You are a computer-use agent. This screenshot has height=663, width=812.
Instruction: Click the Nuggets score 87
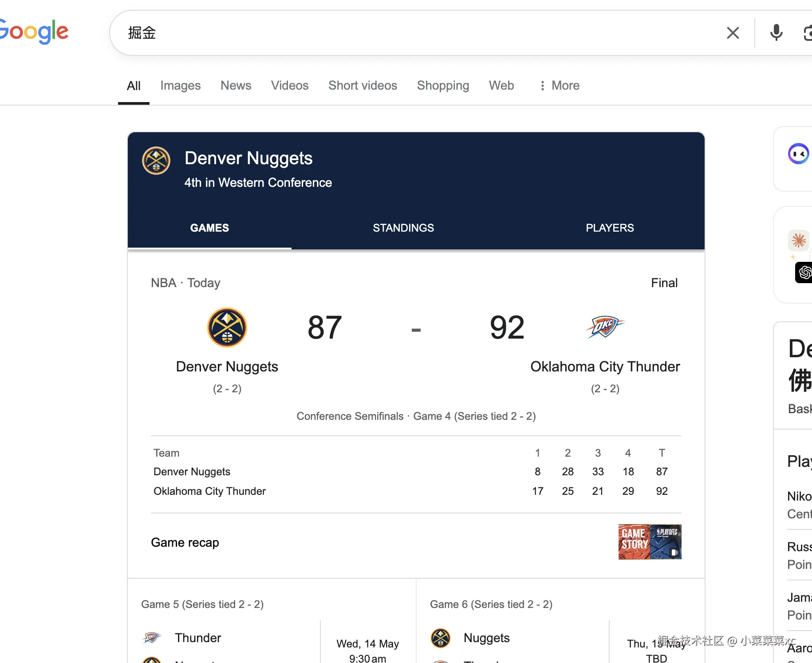325,328
